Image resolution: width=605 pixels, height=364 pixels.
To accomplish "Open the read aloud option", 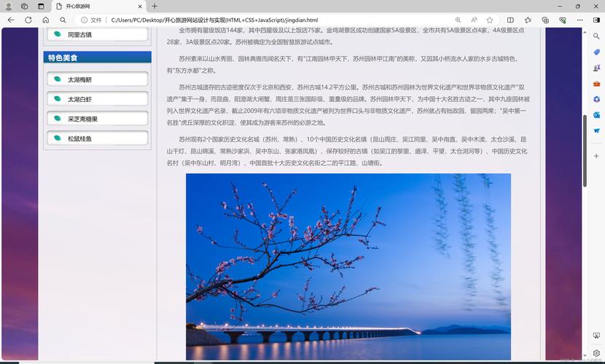I will 474,20.
